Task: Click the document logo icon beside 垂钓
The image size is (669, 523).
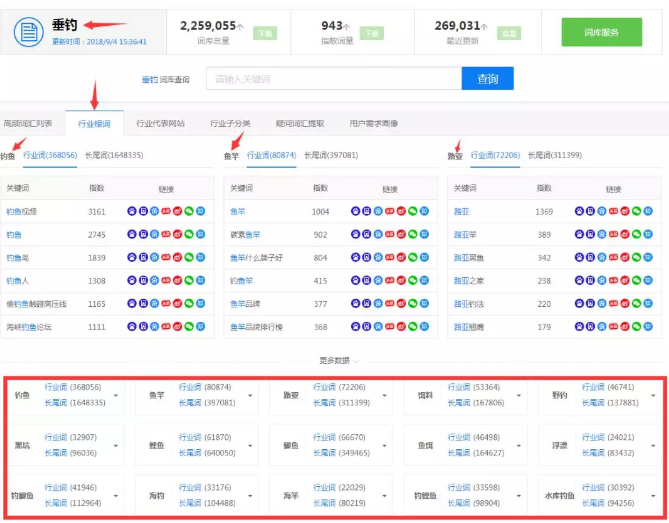Action: coord(29,32)
